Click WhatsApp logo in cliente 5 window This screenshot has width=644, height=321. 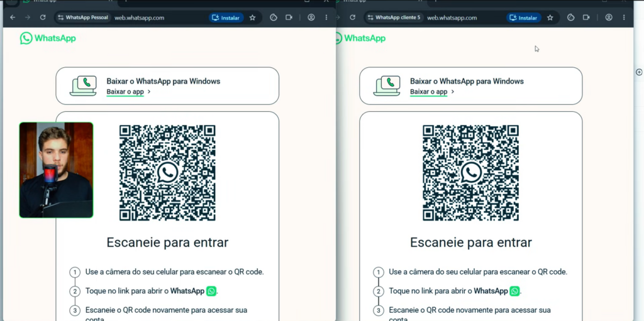[360, 38]
